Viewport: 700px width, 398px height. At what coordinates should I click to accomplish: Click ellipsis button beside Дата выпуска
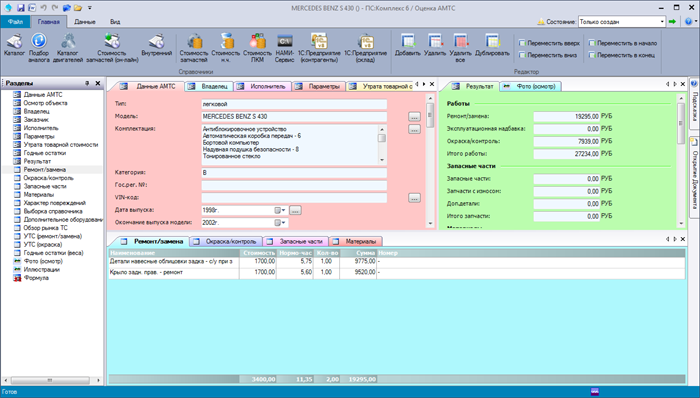click(295, 210)
